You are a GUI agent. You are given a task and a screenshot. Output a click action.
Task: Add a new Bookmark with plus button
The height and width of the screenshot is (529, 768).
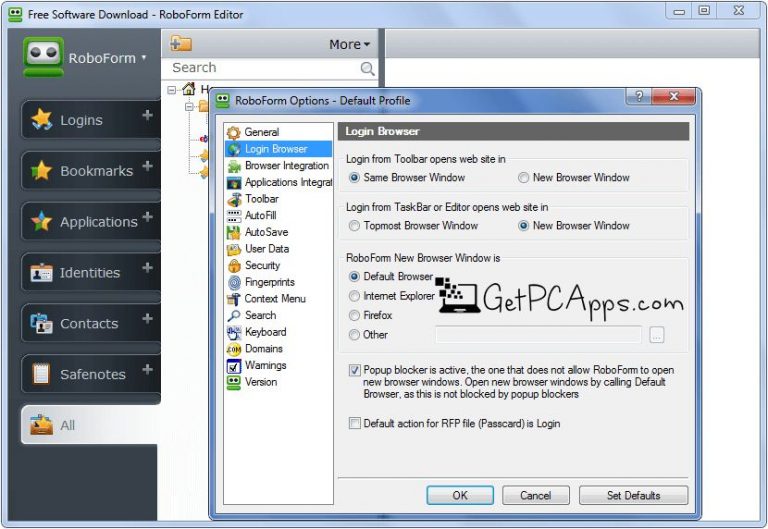(147, 166)
